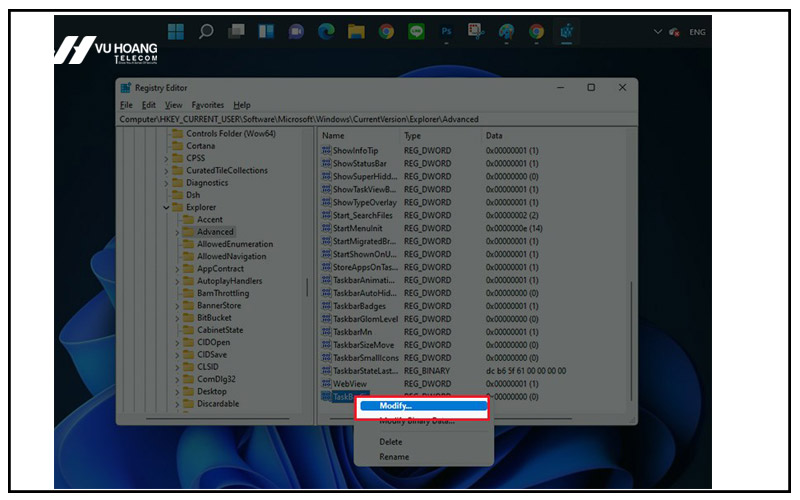Click the values pane vertical scrollbar

[631, 340]
